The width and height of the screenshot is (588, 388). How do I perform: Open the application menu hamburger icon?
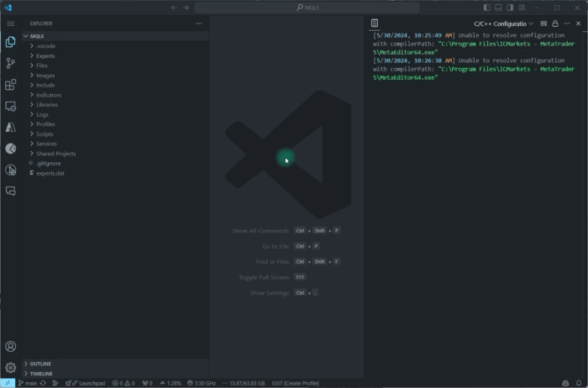click(x=10, y=24)
